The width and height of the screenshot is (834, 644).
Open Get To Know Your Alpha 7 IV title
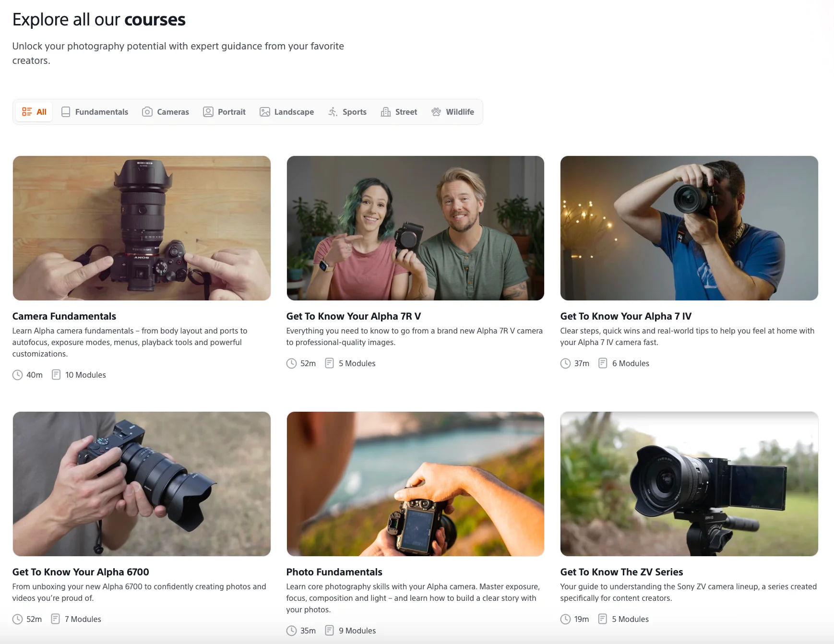pyautogui.click(x=625, y=316)
